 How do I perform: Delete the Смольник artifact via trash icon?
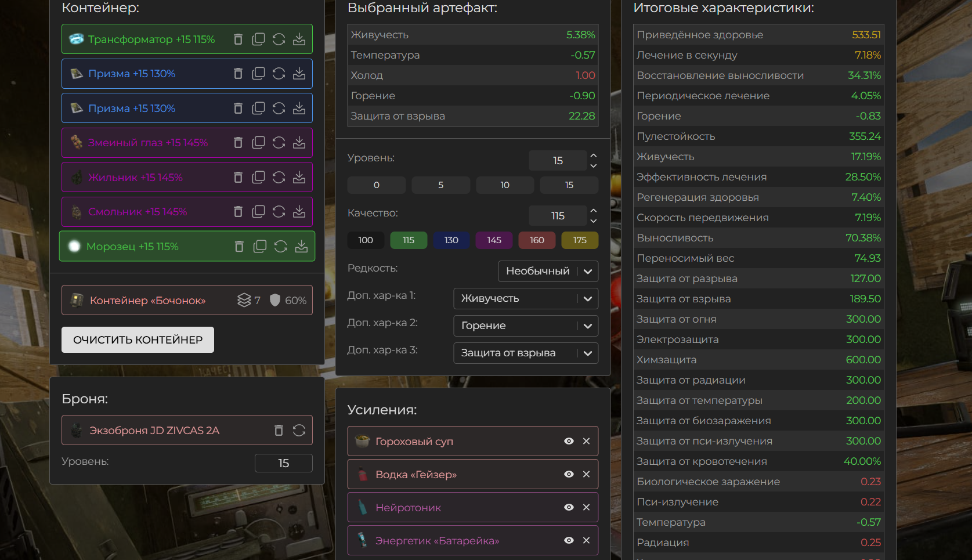(238, 212)
